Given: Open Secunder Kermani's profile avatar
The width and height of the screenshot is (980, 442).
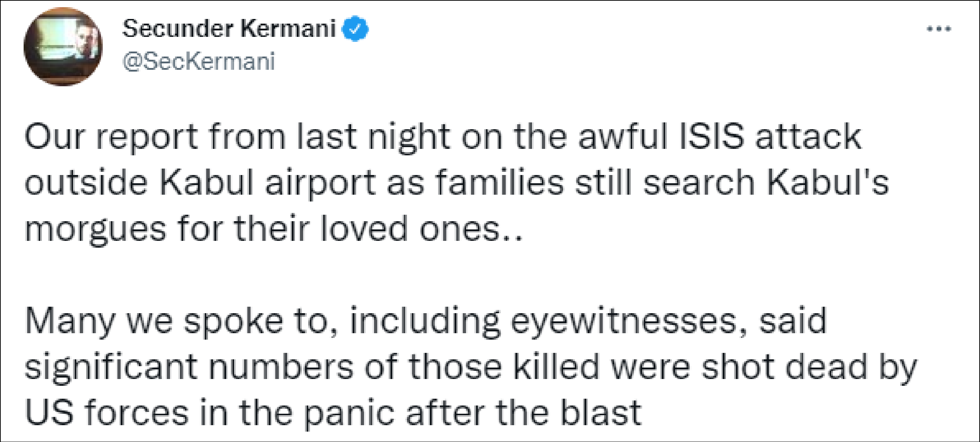Looking at the screenshot, I should tap(63, 47).
